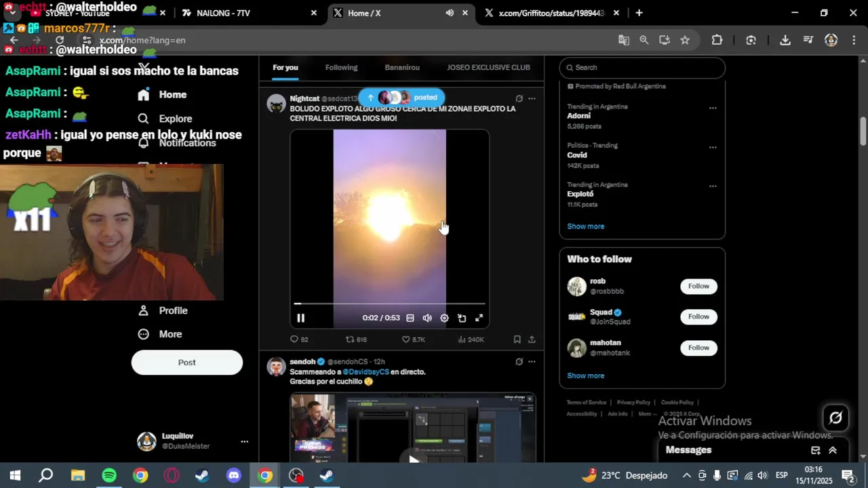Open the floating Grok button
Screen dimensions: 868x488
point(835,418)
